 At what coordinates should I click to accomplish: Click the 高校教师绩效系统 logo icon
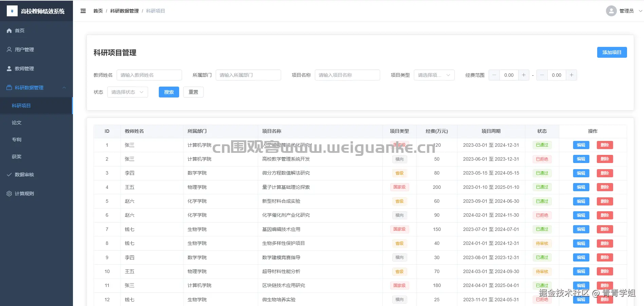[x=12, y=11]
